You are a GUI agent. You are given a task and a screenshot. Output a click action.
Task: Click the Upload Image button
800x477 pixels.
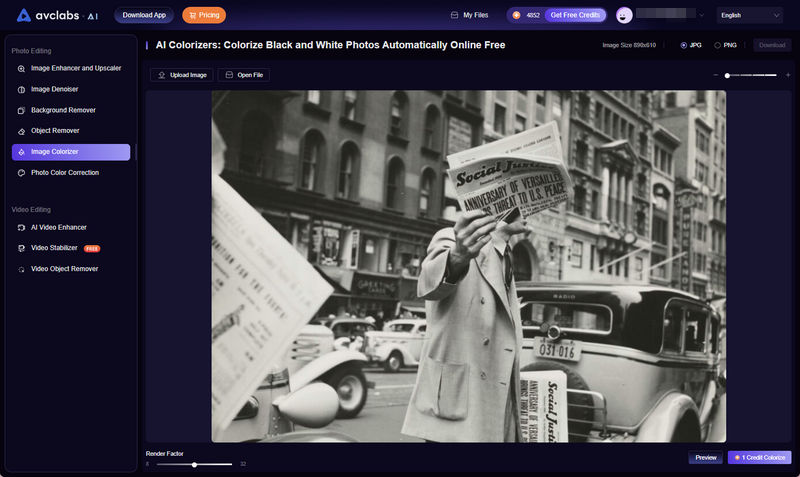pos(181,75)
